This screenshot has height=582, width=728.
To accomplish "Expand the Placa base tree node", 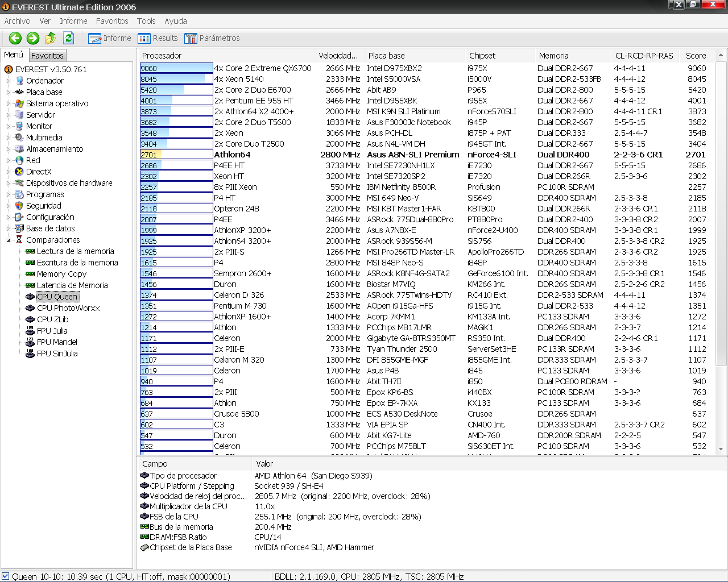I will click(x=9, y=92).
